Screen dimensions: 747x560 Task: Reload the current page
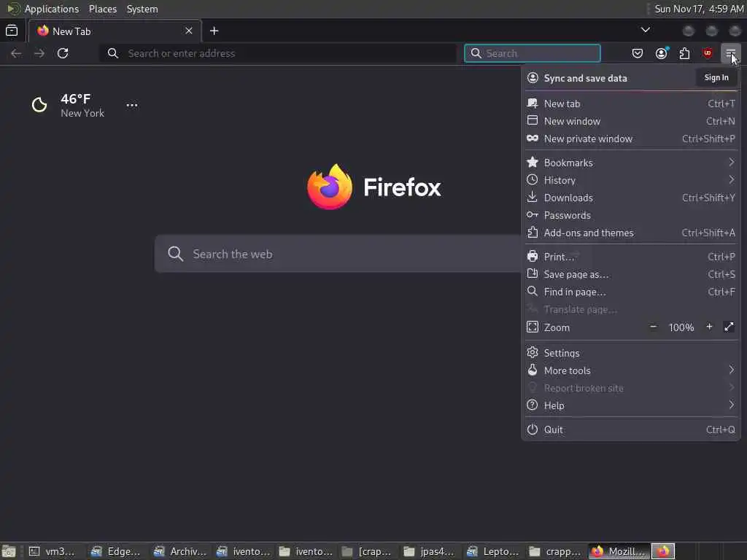pyautogui.click(x=63, y=53)
